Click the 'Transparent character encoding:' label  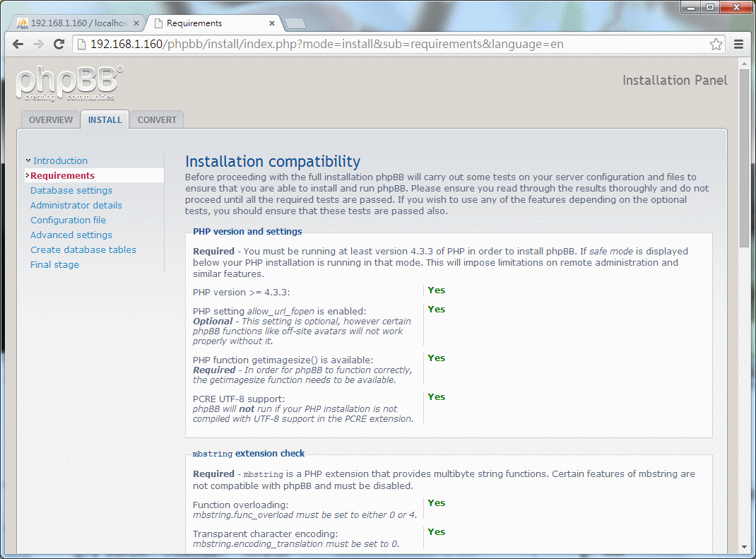tap(265, 534)
